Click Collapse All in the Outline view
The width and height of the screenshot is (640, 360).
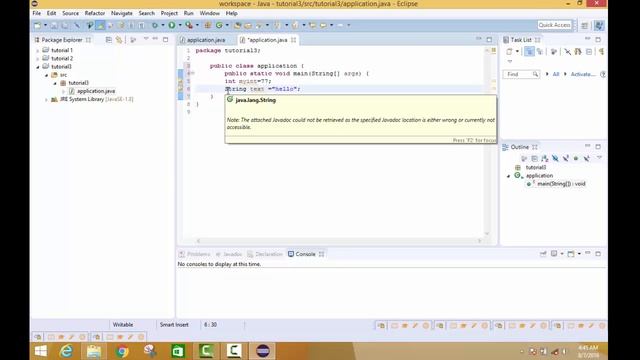[x=534, y=158]
